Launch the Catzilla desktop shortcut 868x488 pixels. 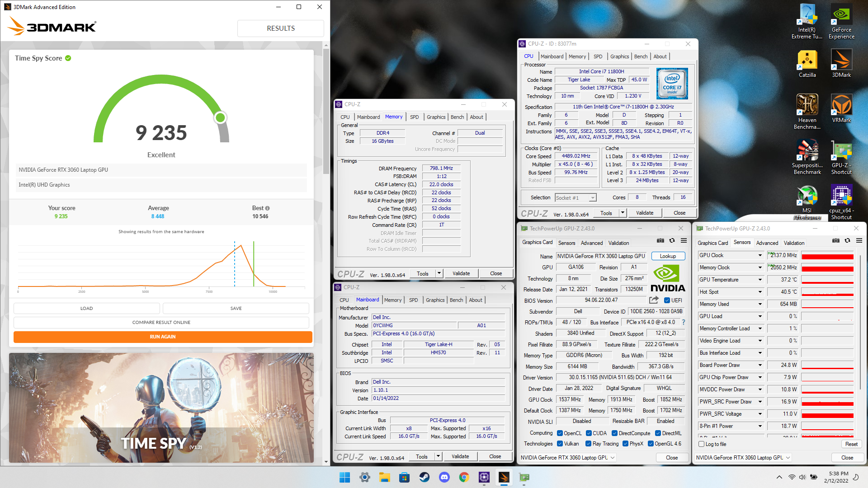[x=807, y=64]
